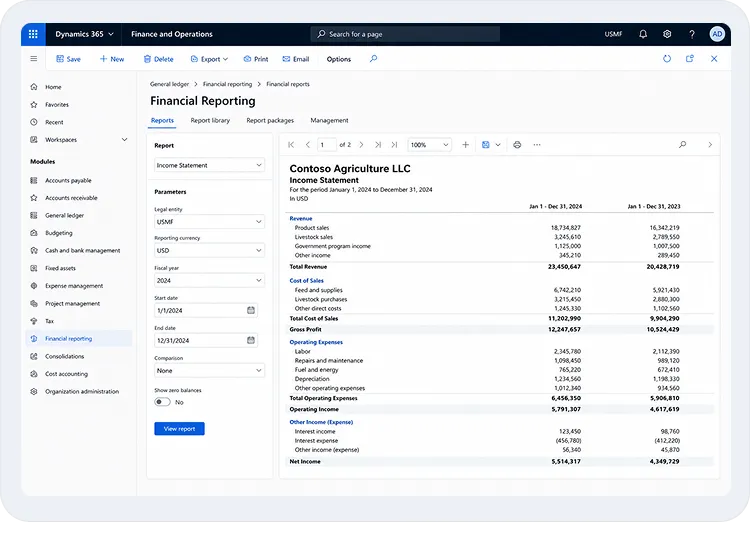Open settings gear in top bar
750x550 pixels.
tap(667, 34)
